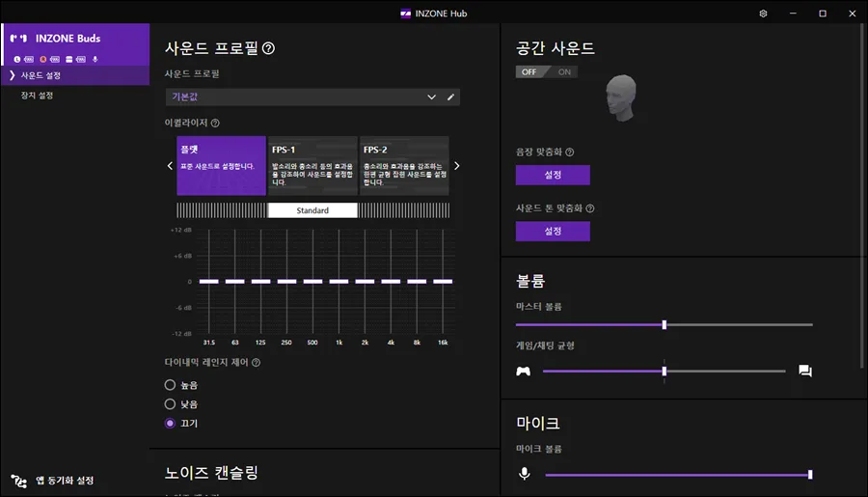This screenshot has width=868, height=497.
Task: Click the left earbud battery icon
Action: point(29,59)
